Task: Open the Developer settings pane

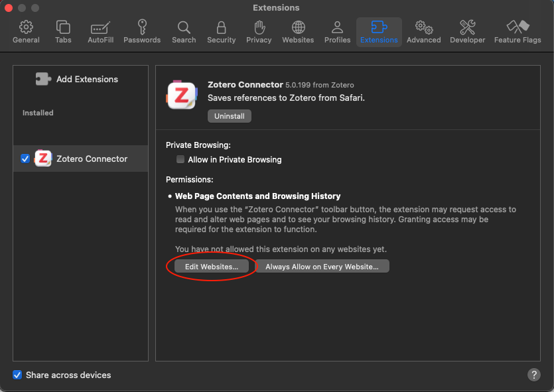Action: (x=468, y=32)
